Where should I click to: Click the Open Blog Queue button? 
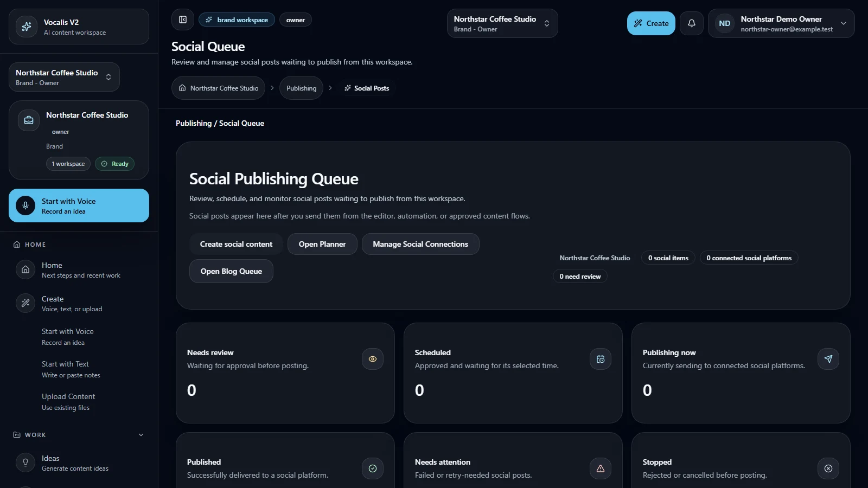231,271
